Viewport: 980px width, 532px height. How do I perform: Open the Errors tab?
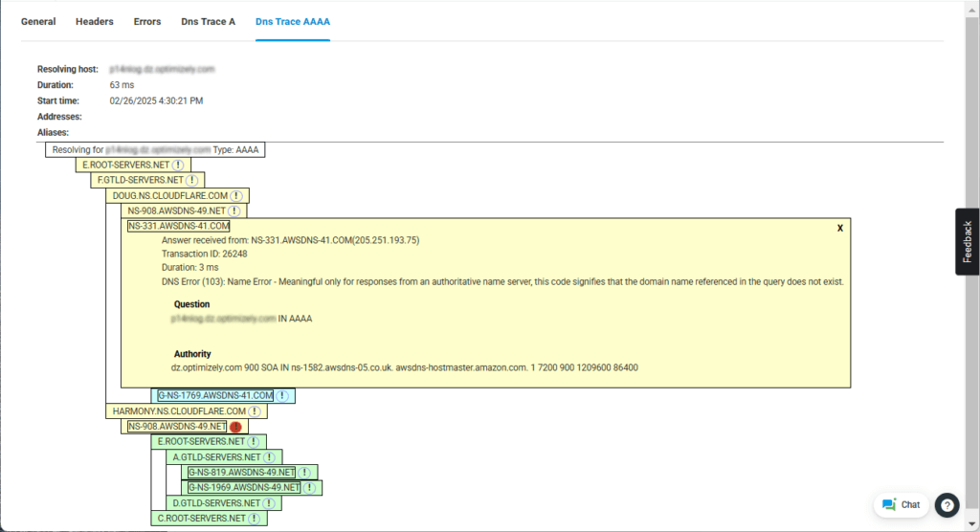(147, 21)
